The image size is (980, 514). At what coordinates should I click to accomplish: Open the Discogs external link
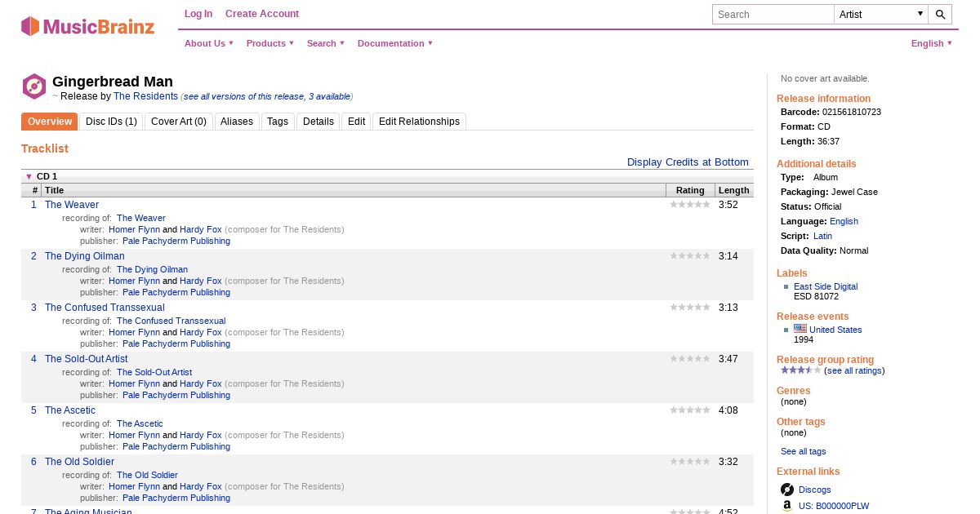815,490
